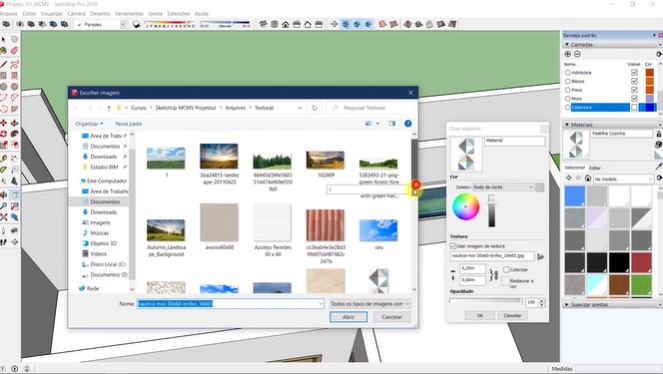
Task: Select the ceu sky image thumbnail
Action: (x=378, y=230)
